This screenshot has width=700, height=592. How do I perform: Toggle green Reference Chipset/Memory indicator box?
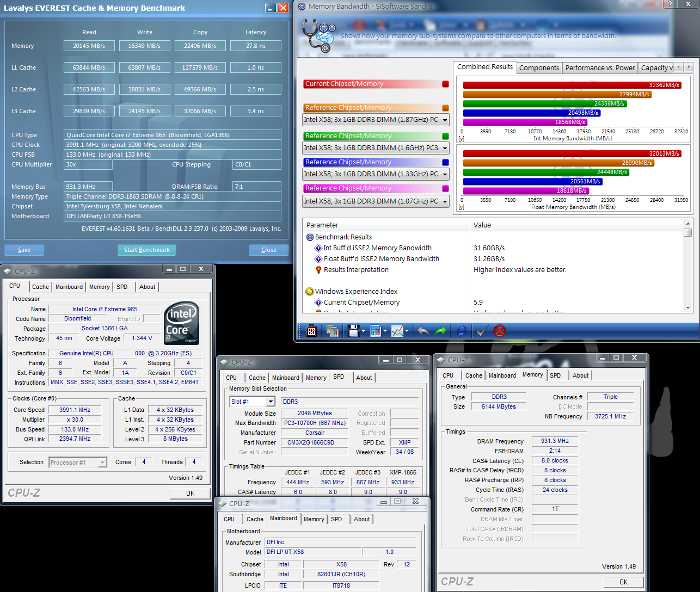click(446, 136)
